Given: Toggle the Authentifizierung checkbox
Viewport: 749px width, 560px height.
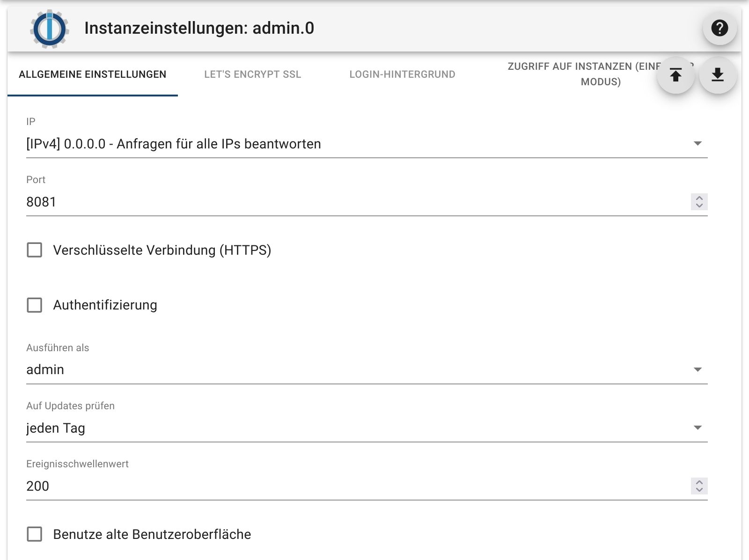Looking at the screenshot, I should [x=35, y=305].
